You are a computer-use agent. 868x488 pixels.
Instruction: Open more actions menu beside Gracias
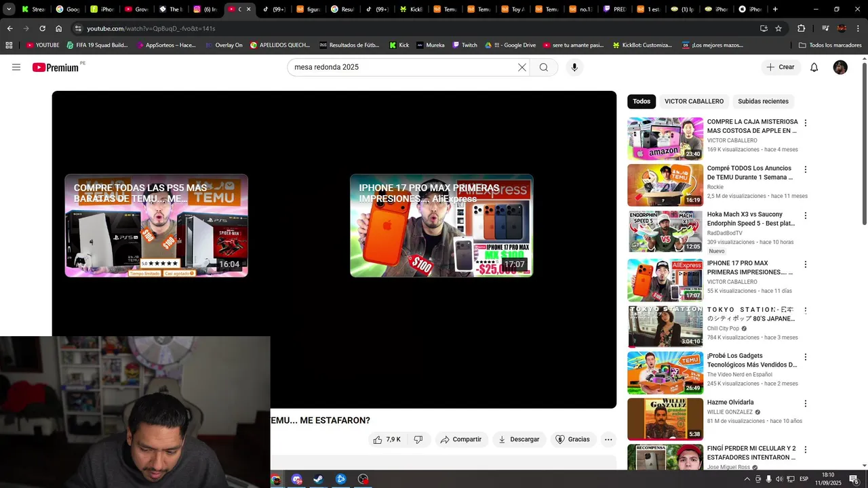click(608, 439)
